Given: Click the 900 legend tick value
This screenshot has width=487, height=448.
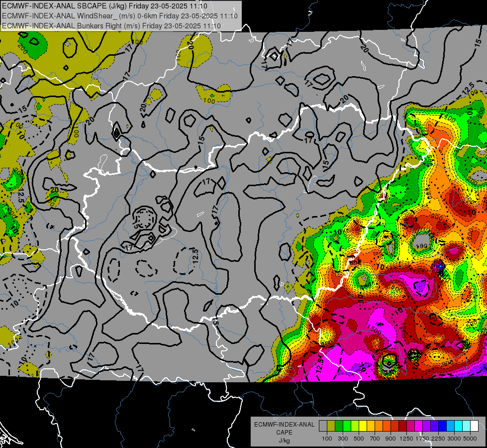Looking at the screenshot, I should (x=390, y=439).
